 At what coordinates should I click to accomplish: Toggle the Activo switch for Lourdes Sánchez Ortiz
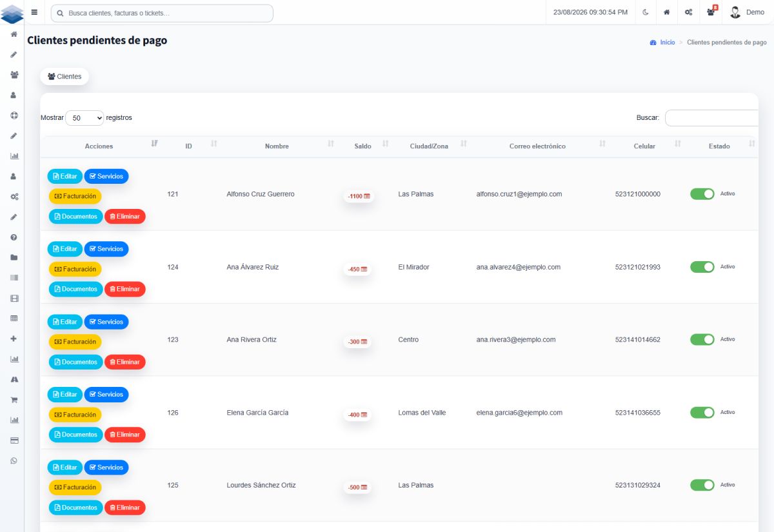click(702, 485)
